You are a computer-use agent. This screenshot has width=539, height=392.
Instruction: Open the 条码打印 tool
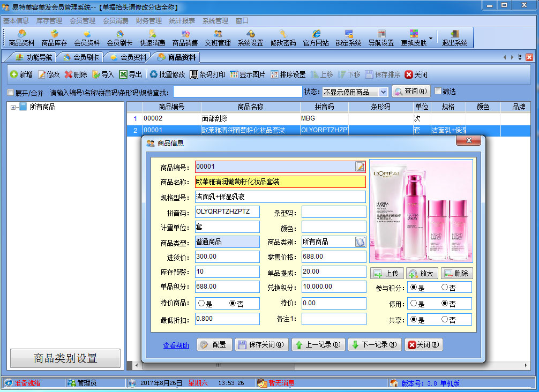(208, 74)
